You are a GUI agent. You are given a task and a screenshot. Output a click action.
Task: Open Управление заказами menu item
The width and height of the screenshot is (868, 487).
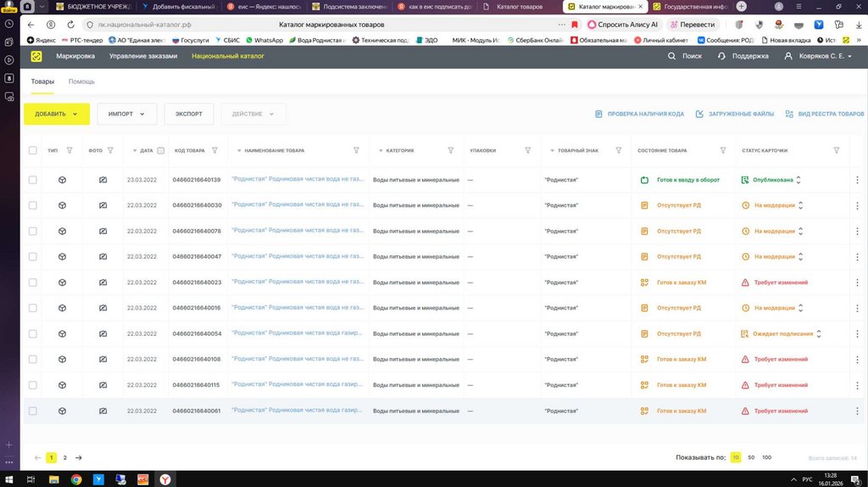tap(143, 56)
